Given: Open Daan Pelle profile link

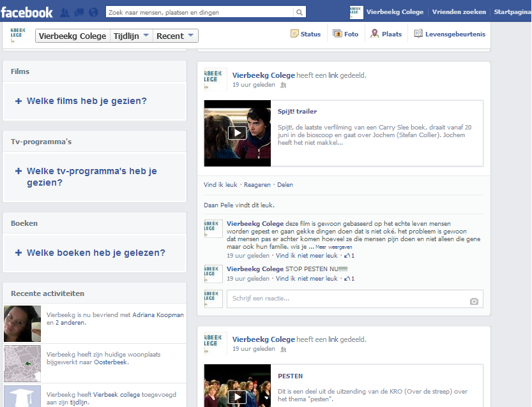Looking at the screenshot, I should (218, 205).
